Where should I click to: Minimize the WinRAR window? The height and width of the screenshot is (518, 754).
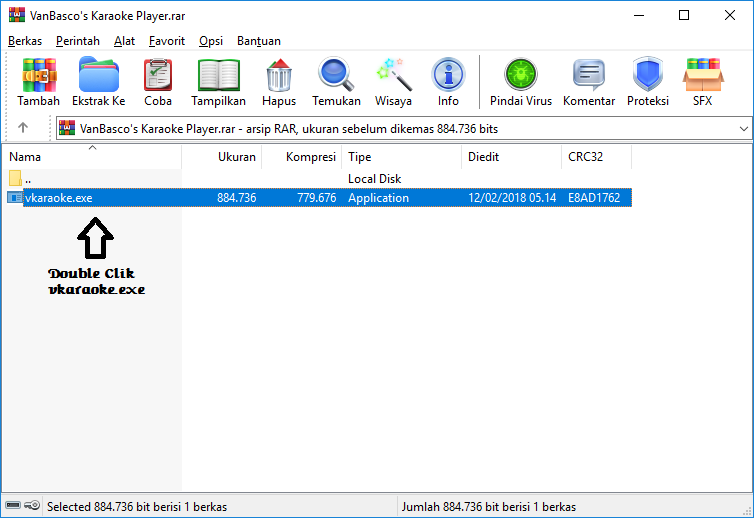click(x=639, y=15)
